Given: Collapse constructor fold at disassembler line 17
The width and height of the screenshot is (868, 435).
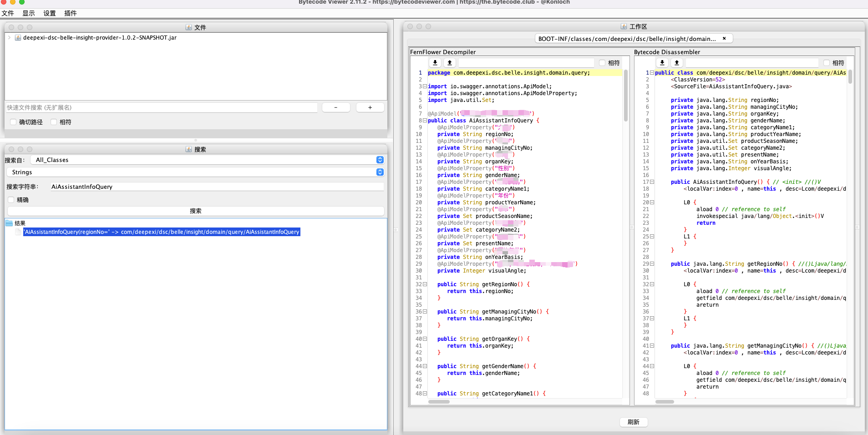Looking at the screenshot, I should (x=652, y=182).
